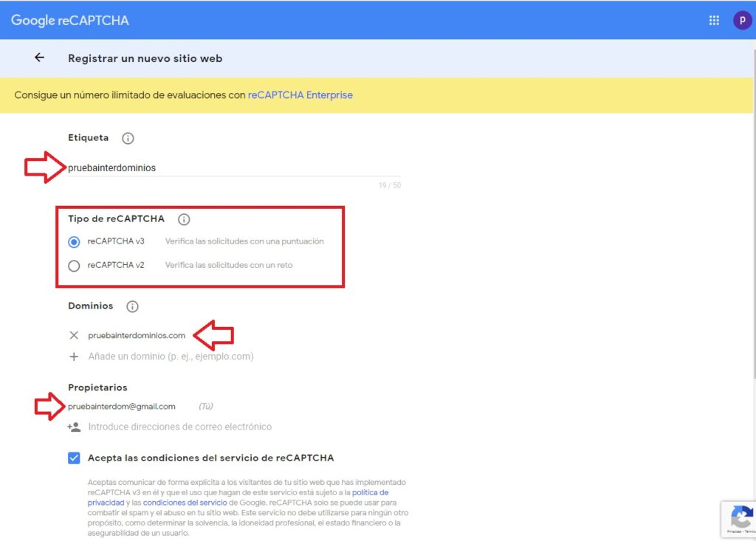Click the Google reCAPTCHA logo
The image size is (756, 541).
click(x=70, y=20)
